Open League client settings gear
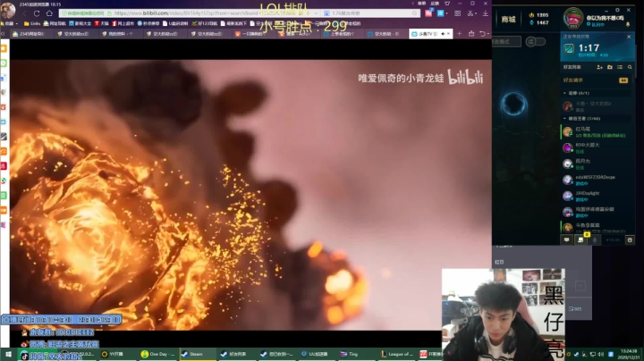 pyautogui.click(x=617, y=10)
